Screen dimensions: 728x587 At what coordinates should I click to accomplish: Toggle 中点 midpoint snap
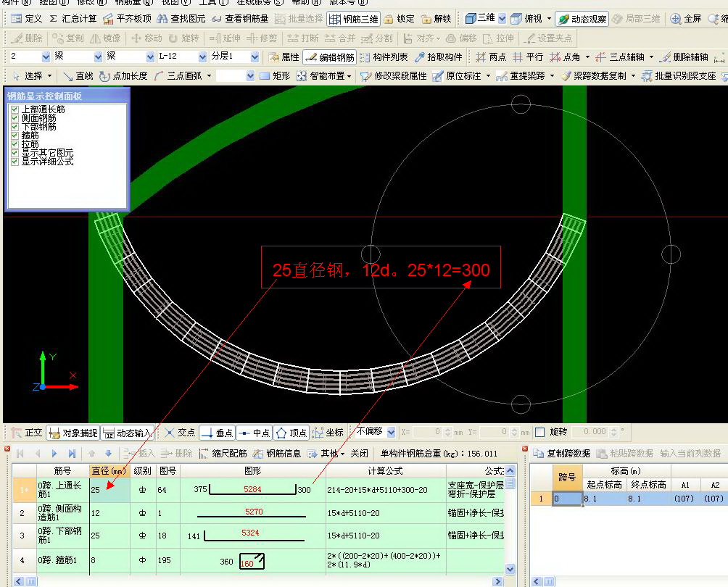[x=255, y=433]
